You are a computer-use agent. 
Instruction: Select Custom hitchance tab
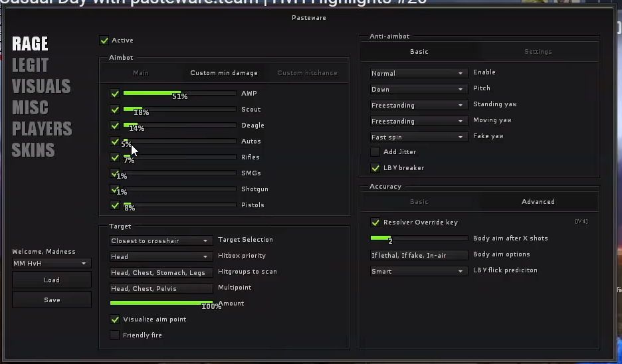click(x=308, y=73)
